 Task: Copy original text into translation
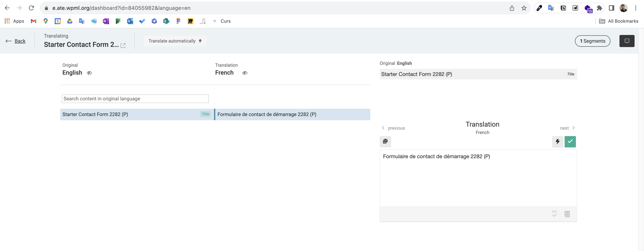pos(385,142)
